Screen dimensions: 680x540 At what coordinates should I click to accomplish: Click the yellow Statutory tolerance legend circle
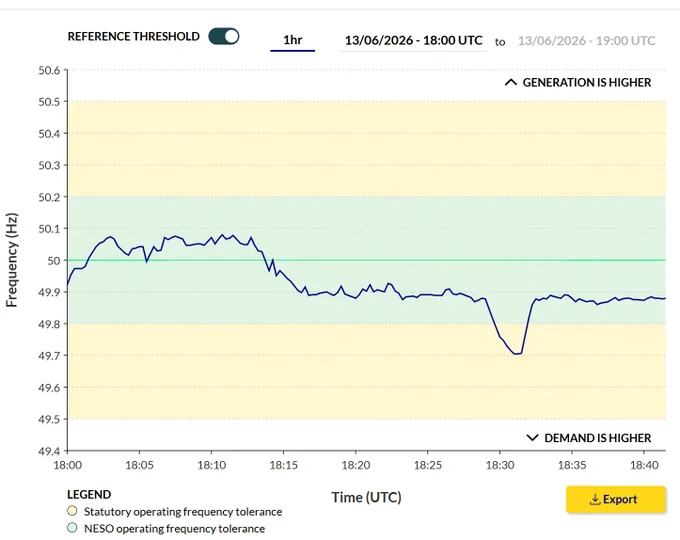pyautogui.click(x=72, y=511)
